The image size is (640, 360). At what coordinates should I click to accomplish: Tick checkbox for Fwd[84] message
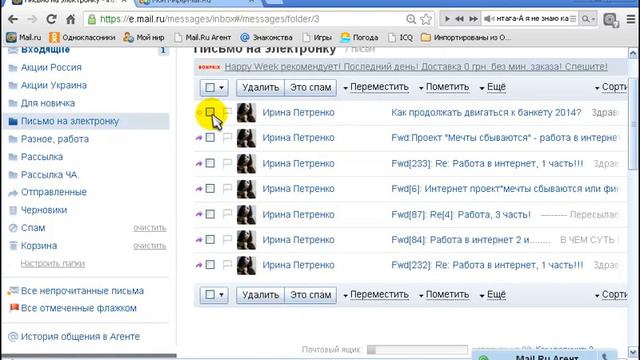click(210, 240)
